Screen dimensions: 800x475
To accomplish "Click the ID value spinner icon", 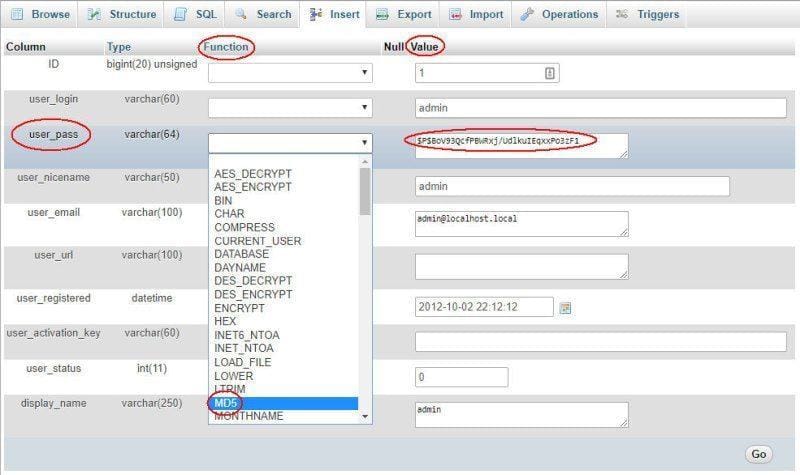I will click(x=549, y=73).
